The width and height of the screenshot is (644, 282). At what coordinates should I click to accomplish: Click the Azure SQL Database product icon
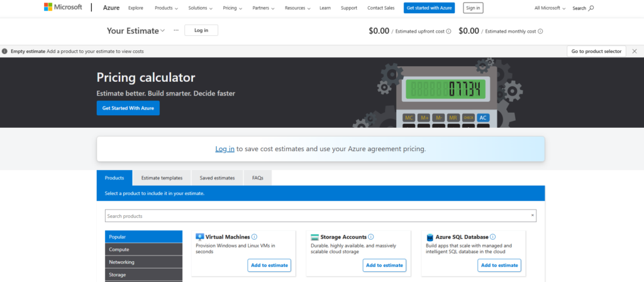(430, 237)
